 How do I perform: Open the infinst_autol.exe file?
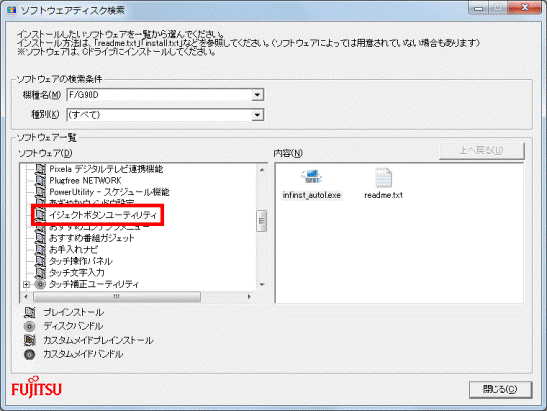[312, 177]
